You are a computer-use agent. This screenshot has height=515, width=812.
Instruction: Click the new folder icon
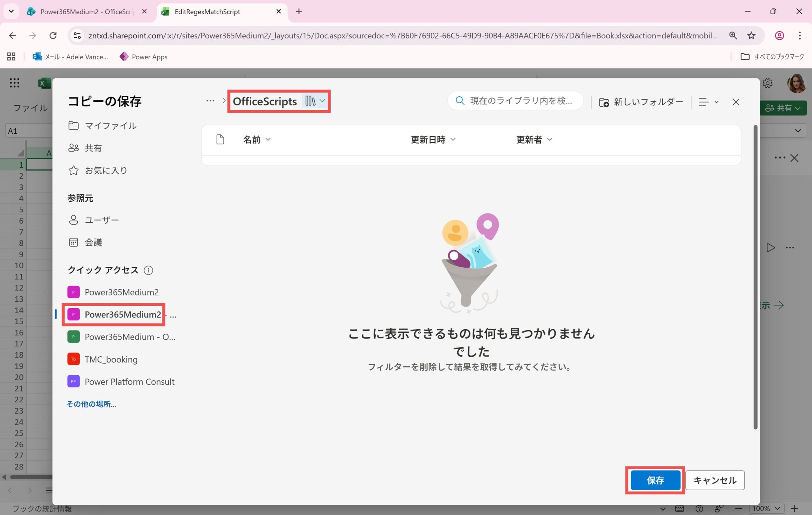(604, 102)
